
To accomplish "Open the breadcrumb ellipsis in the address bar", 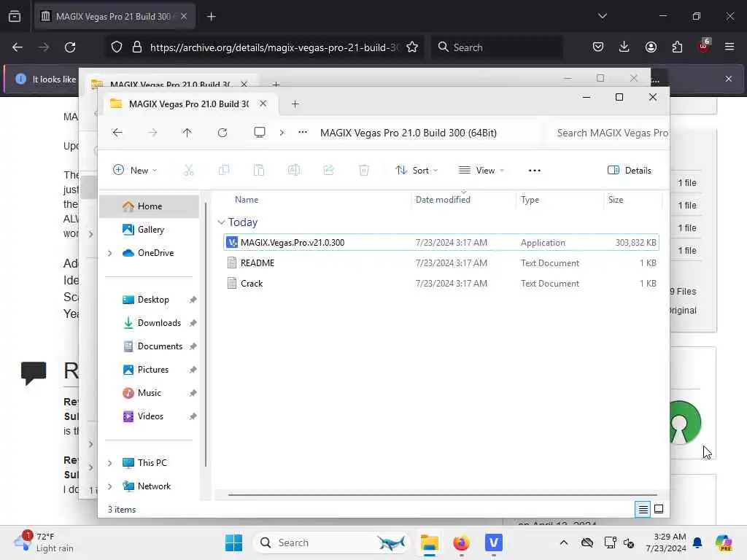I will 303,133.
